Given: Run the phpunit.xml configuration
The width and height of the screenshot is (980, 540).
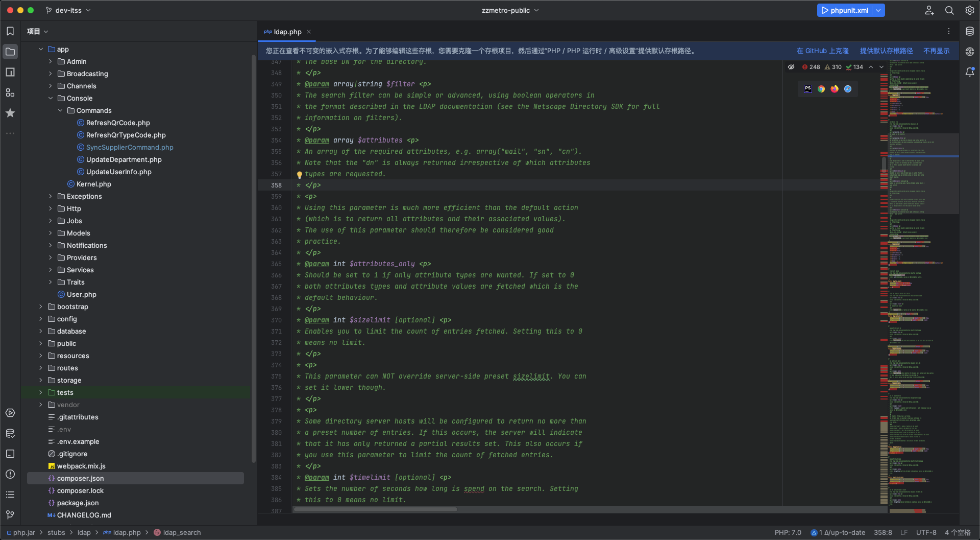Looking at the screenshot, I should (845, 10).
